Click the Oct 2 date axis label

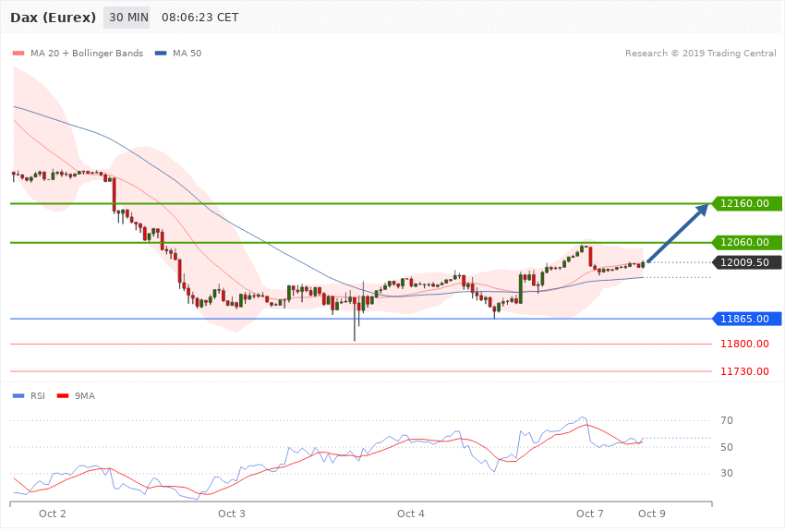(x=53, y=514)
